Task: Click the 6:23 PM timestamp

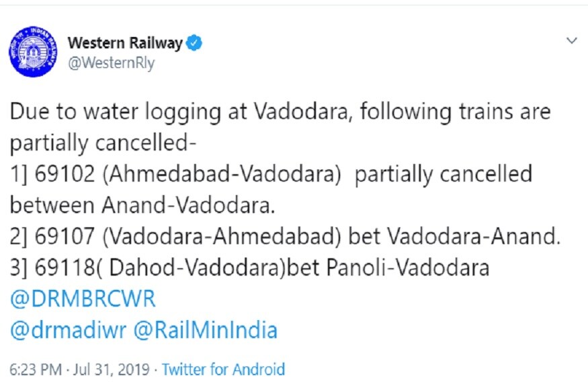Action: (36, 370)
